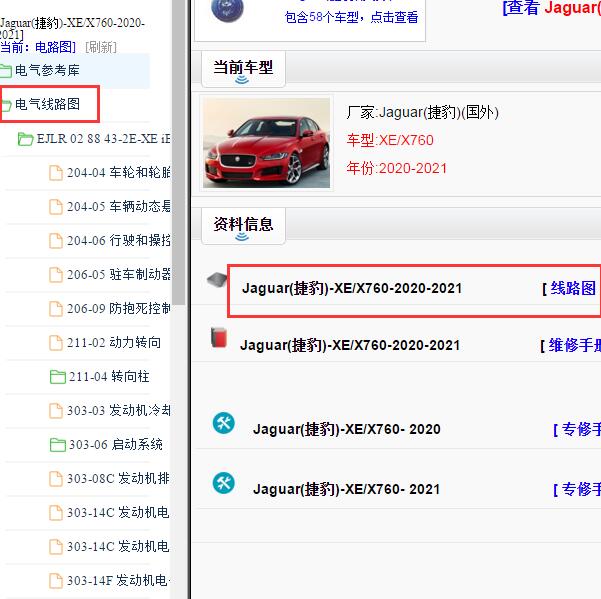Open the 303-08C 发动机排 page icon

[56, 479]
